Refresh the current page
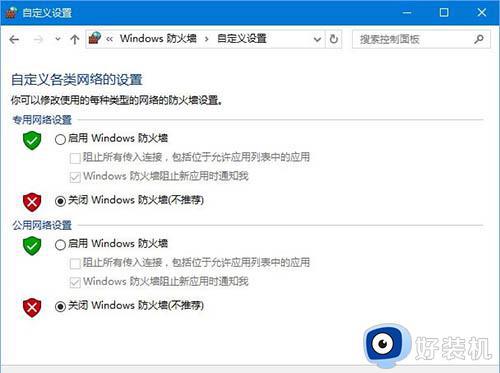The image size is (500, 373). coord(334,39)
